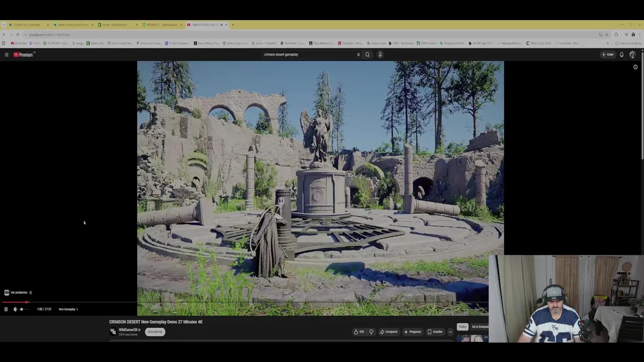644x362 pixels.
Task: Bookmark this page with the star
Action: pyautogui.click(x=607, y=35)
